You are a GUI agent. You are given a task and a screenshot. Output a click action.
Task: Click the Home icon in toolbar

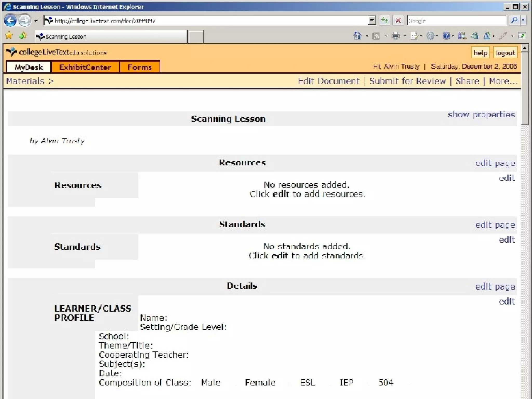[357, 36]
